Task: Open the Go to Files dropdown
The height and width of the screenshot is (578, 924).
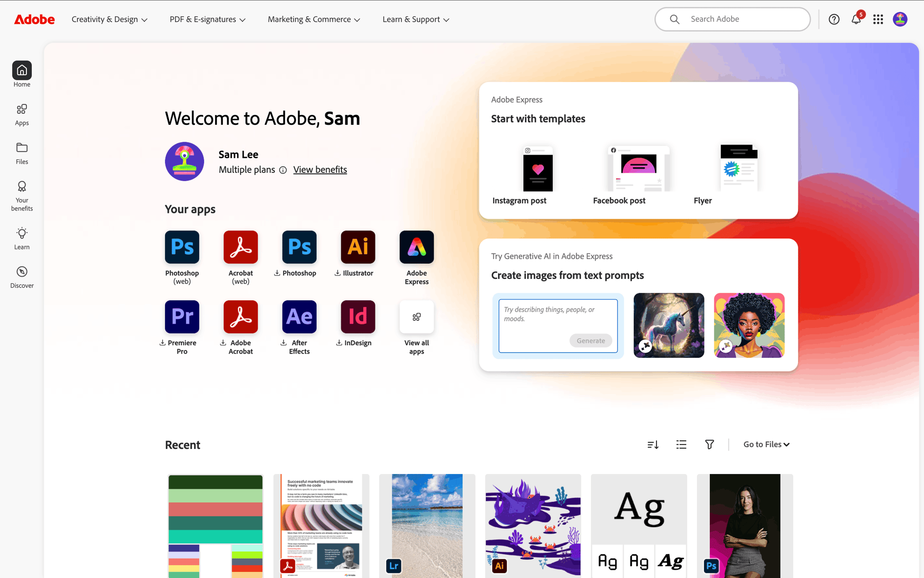Action: coord(766,445)
